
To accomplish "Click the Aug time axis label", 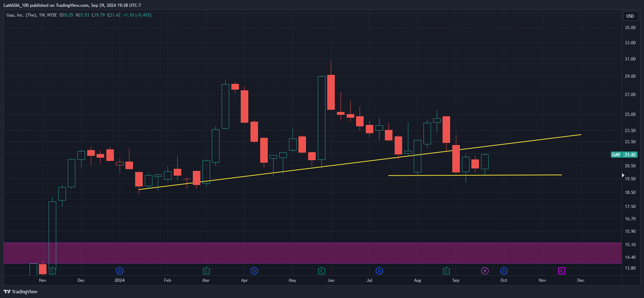I will 417,280.
